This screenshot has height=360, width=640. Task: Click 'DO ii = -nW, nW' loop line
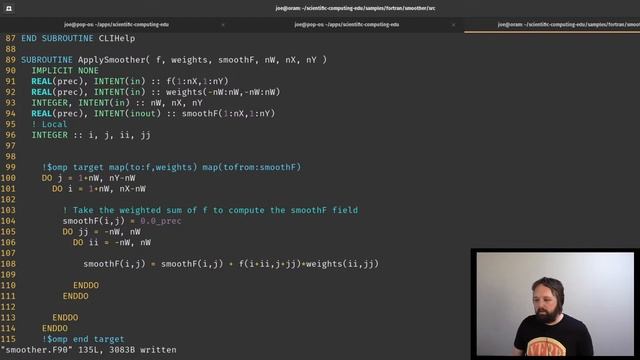[x=112, y=242]
